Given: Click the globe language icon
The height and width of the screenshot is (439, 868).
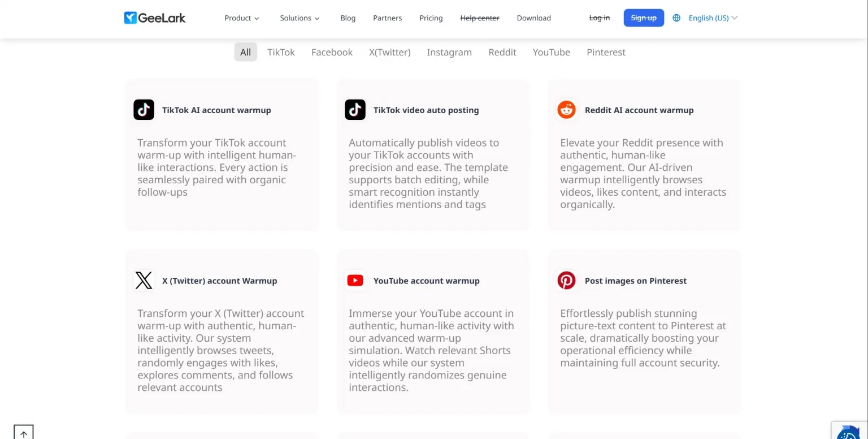Looking at the screenshot, I should pos(676,18).
